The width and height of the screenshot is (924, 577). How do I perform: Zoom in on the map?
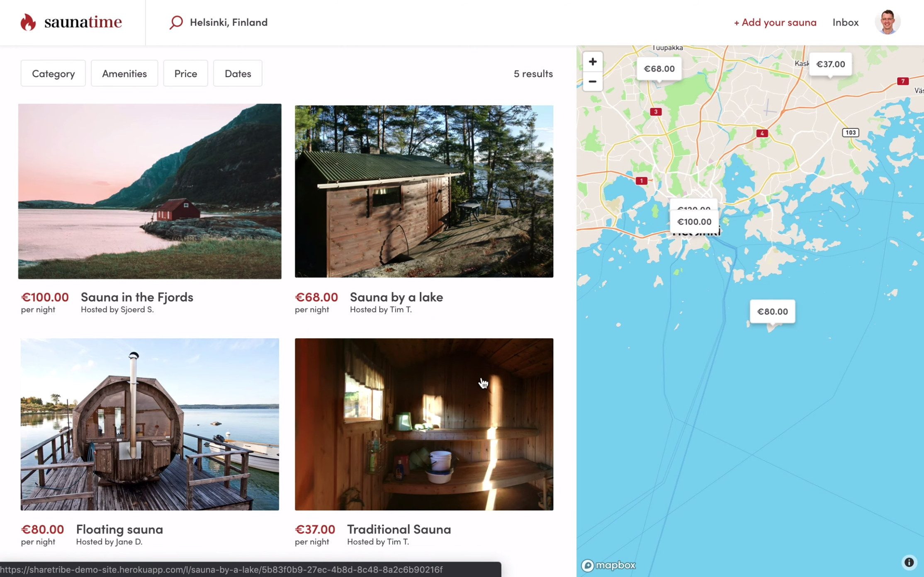coord(592,62)
